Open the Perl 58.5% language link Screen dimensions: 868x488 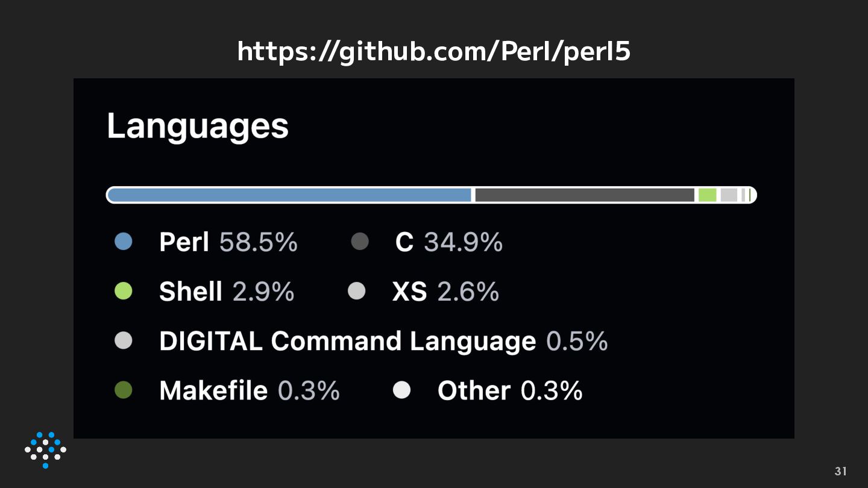coord(228,242)
